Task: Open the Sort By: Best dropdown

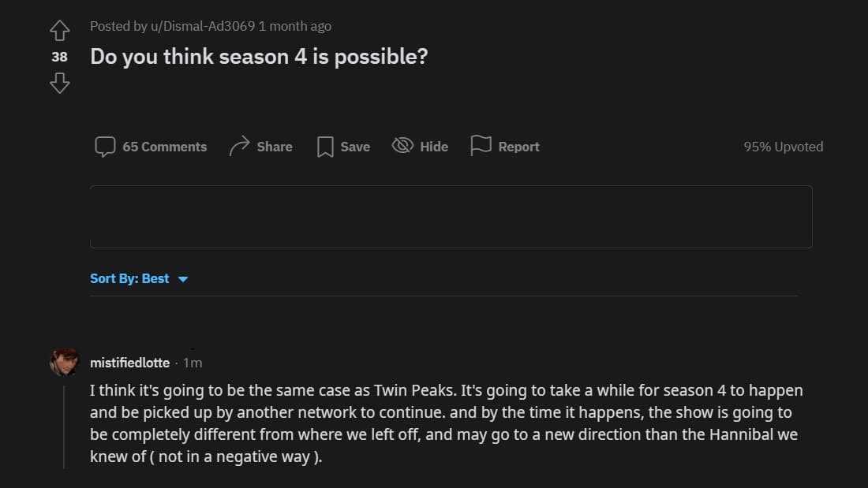Action: coord(129,278)
